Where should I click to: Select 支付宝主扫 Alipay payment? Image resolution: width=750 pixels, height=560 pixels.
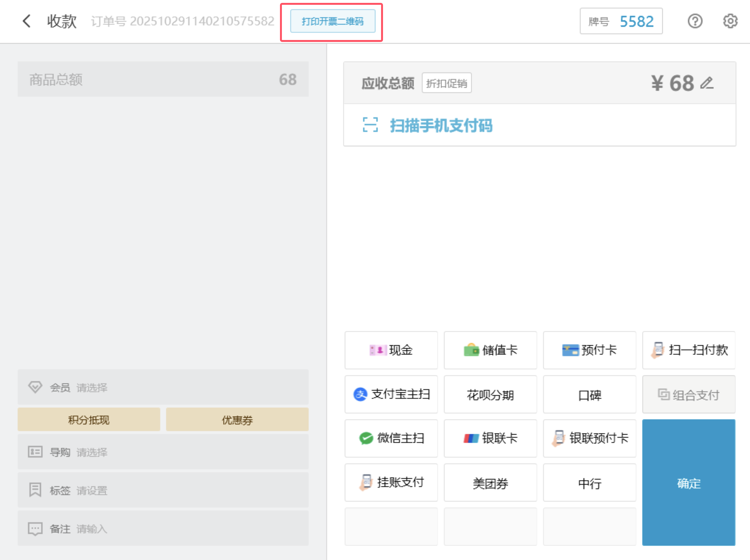tap(391, 394)
